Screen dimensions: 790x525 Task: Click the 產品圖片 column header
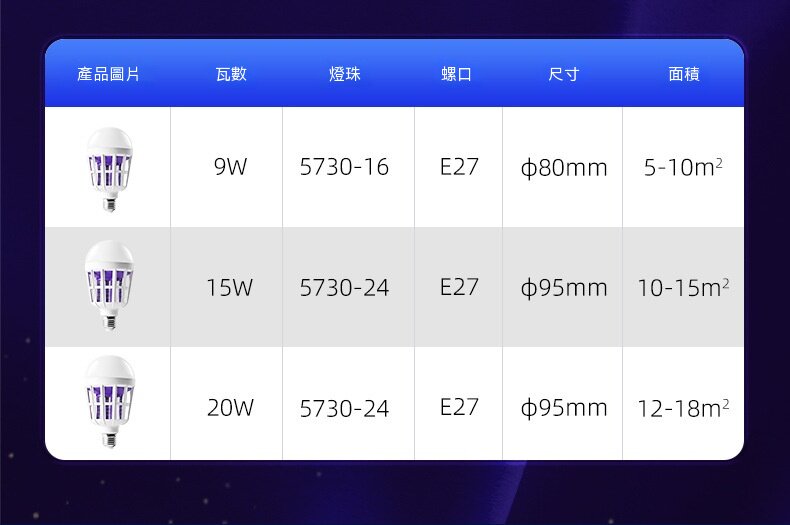(x=108, y=74)
